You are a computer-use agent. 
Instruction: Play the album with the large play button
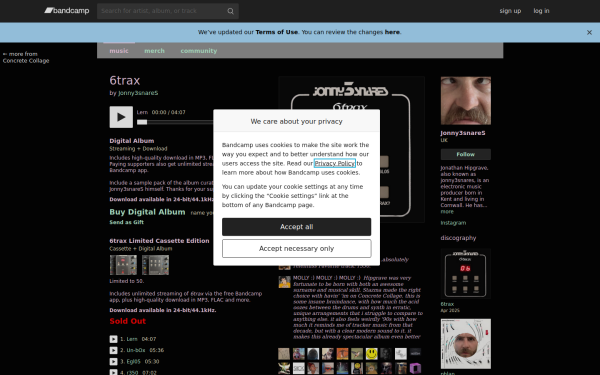[x=121, y=117]
